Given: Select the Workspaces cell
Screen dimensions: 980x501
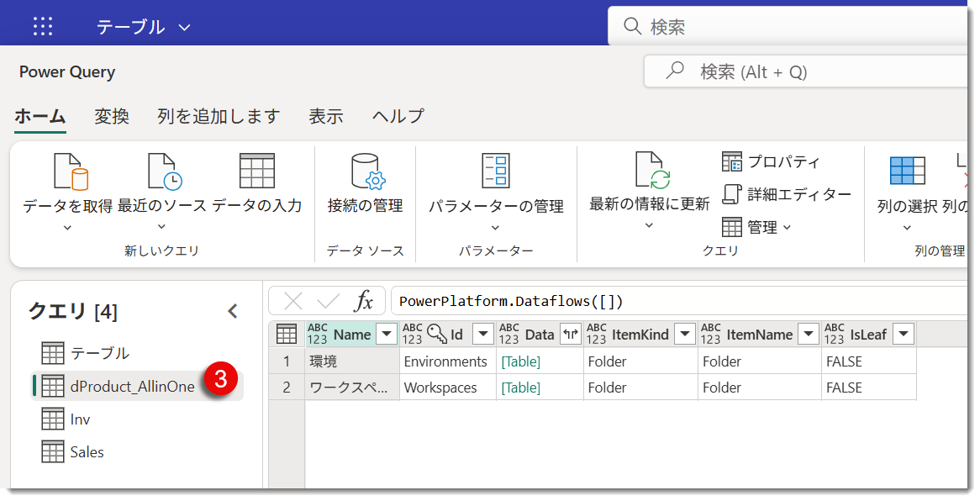Looking at the screenshot, I should (x=447, y=388).
